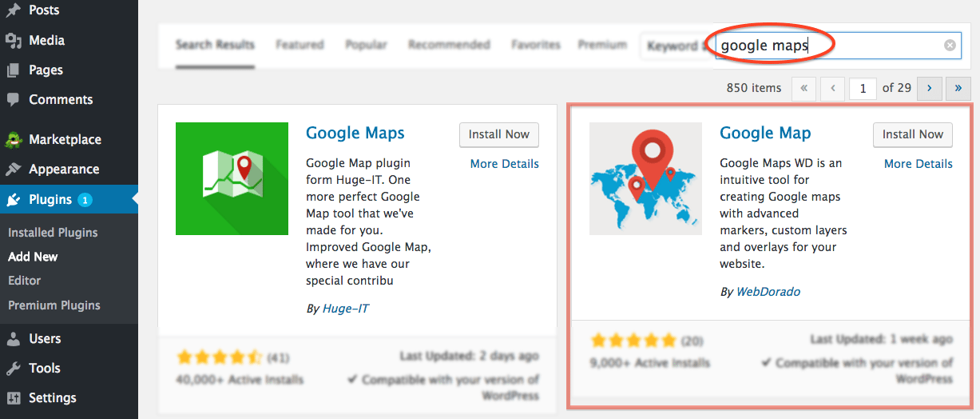Clear the search field with the X icon
This screenshot has height=419, width=980.
pyautogui.click(x=950, y=46)
